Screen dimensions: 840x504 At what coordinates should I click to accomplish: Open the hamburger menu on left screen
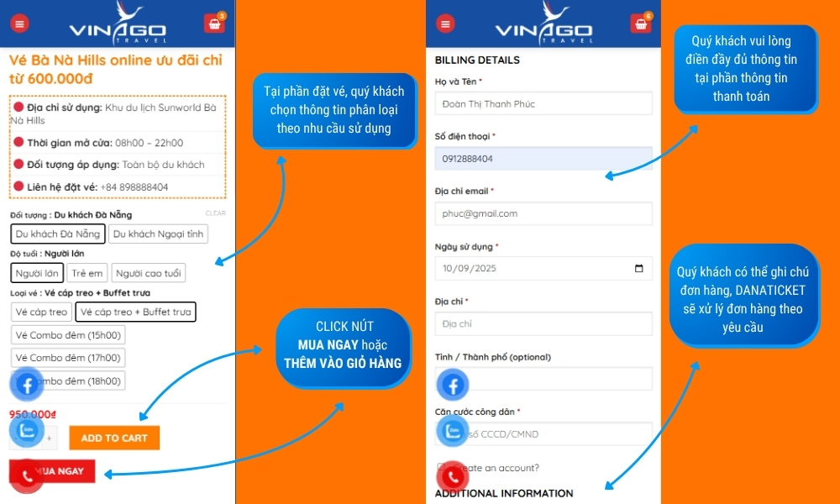20,24
